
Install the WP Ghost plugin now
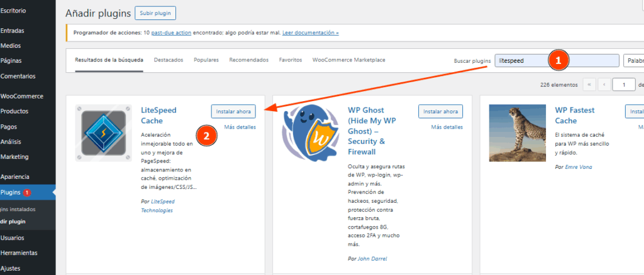(440, 112)
